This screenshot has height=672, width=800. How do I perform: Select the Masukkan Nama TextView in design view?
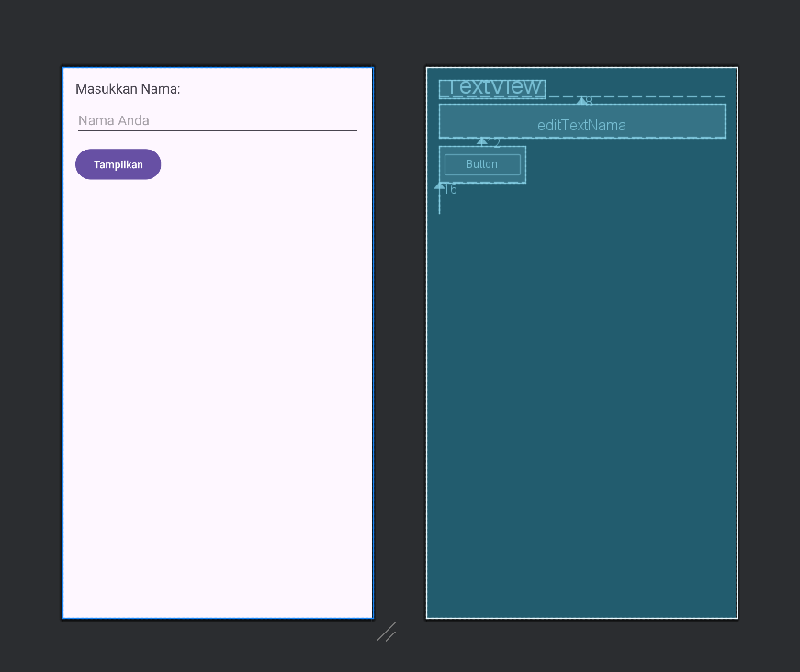128,89
